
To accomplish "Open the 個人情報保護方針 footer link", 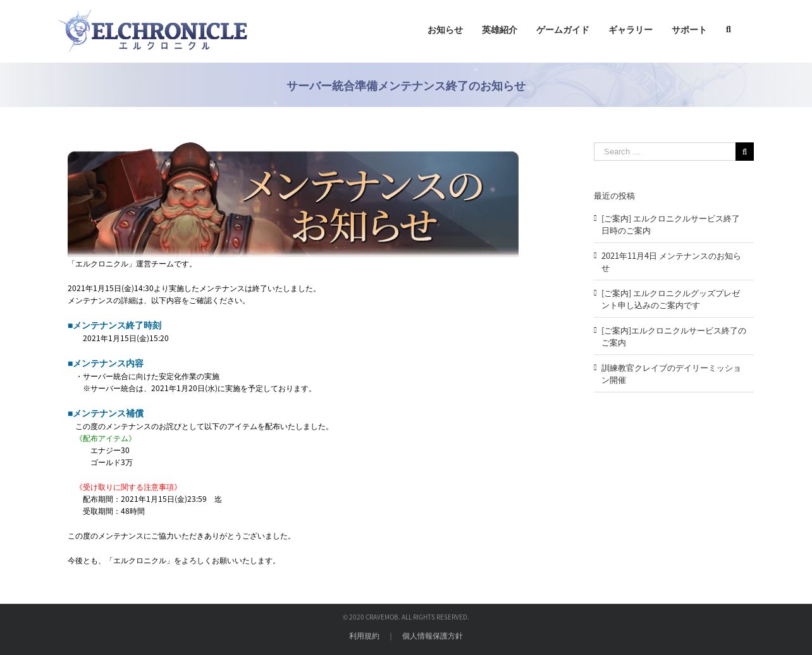I will click(433, 636).
